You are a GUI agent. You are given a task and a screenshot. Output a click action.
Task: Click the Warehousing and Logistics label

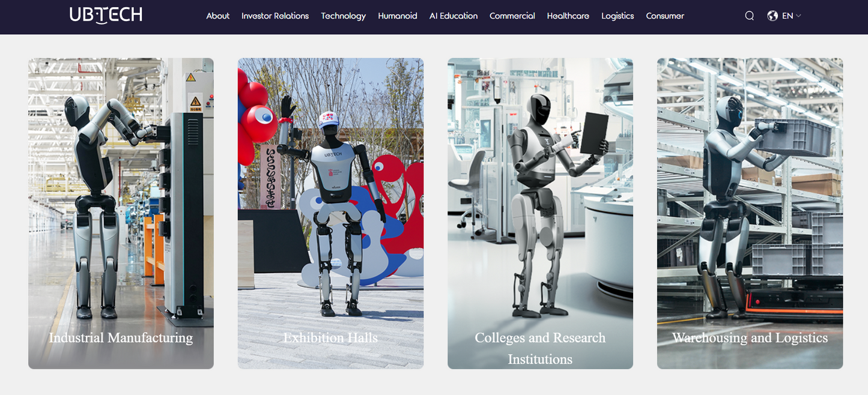pos(750,338)
